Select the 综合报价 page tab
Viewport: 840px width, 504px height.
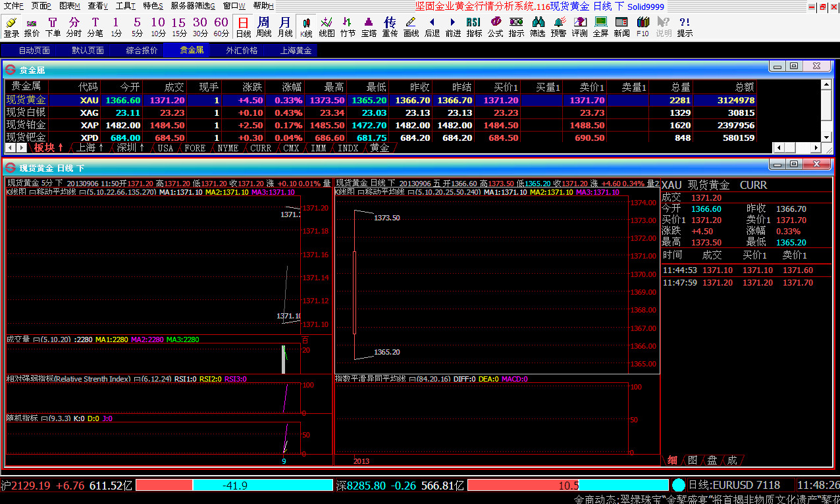142,50
